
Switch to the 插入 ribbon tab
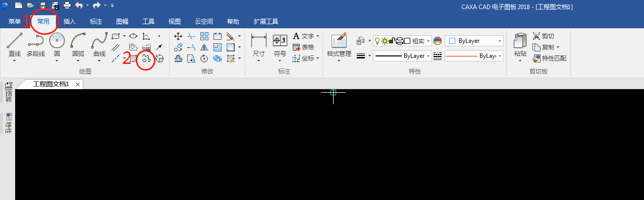pos(70,22)
